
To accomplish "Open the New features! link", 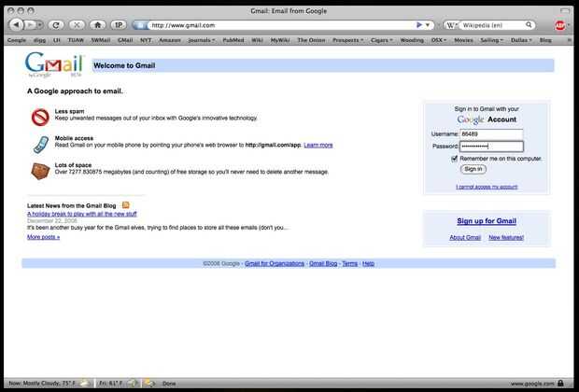I will click(506, 237).
